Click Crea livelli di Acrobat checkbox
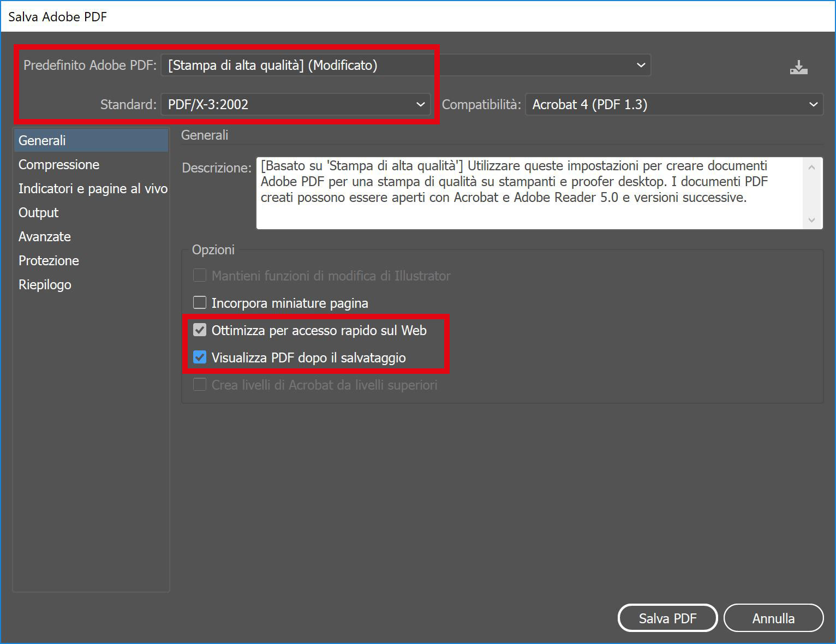The width and height of the screenshot is (836, 644). (x=200, y=384)
